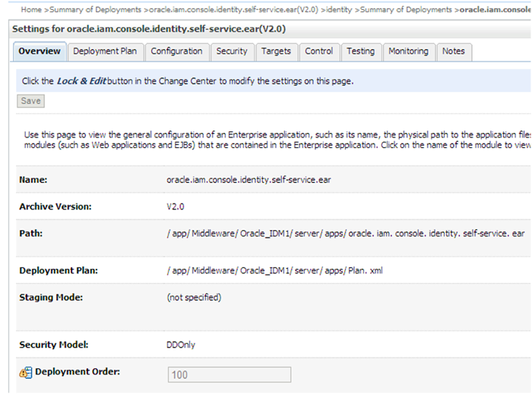Image resolution: width=532 pixels, height=394 pixels.
Task: Open second Summary of Deployments breadcrumb
Action: tap(406, 9)
